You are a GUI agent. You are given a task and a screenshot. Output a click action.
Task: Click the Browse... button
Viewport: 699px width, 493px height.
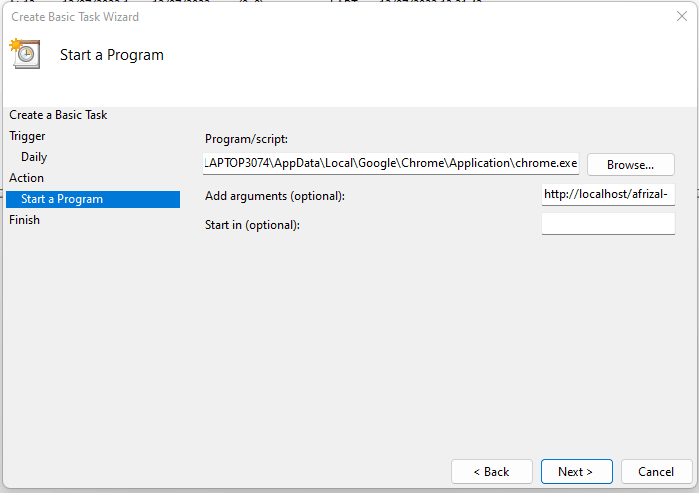tap(630, 165)
